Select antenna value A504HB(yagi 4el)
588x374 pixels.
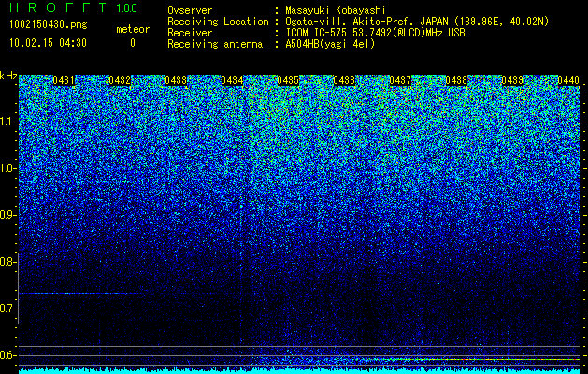pyautogui.click(x=330, y=44)
